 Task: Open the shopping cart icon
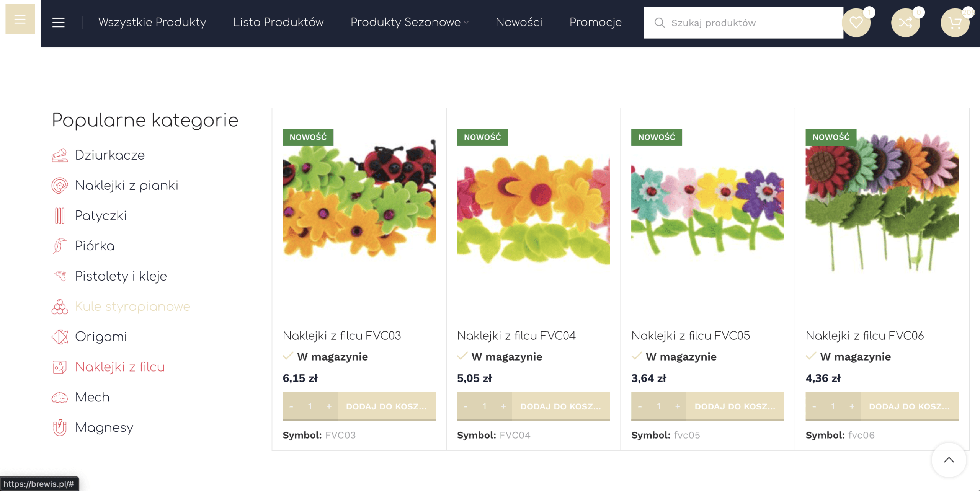[x=955, y=23]
